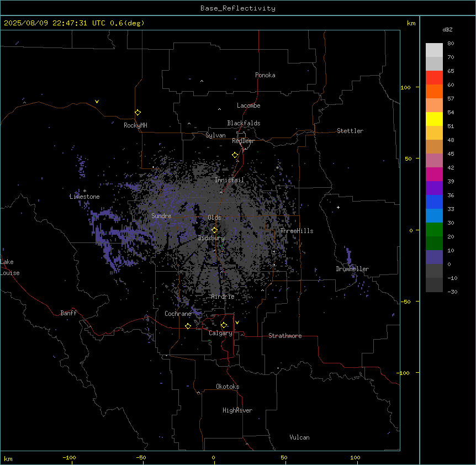Select the Drumheller label
Viewport: 476px width, 465px height.
tap(352, 269)
